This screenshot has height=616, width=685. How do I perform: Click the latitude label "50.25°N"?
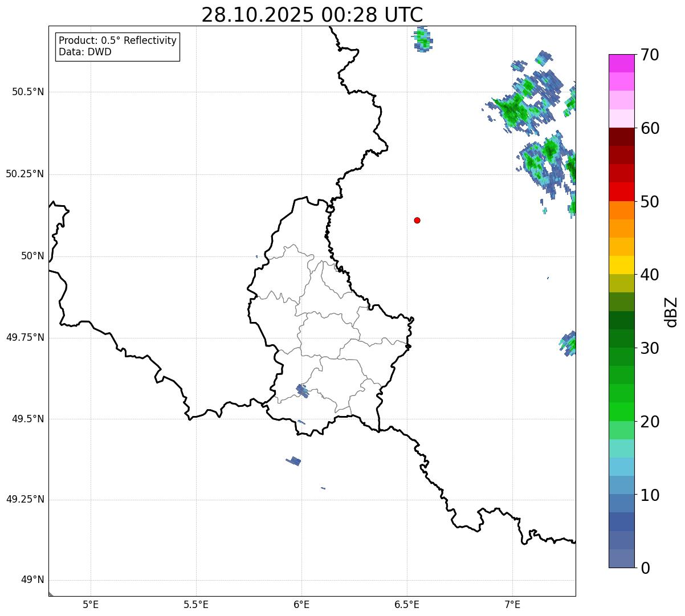click(25, 174)
